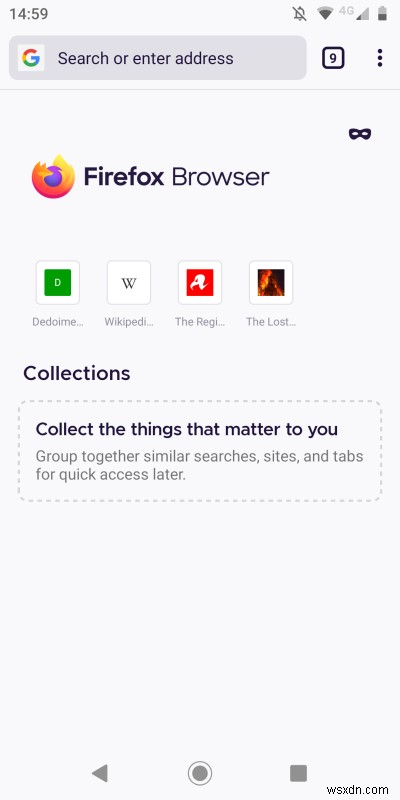This screenshot has height=800, width=400.
Task: Click the Firefox logo icon
Action: pyautogui.click(x=54, y=177)
